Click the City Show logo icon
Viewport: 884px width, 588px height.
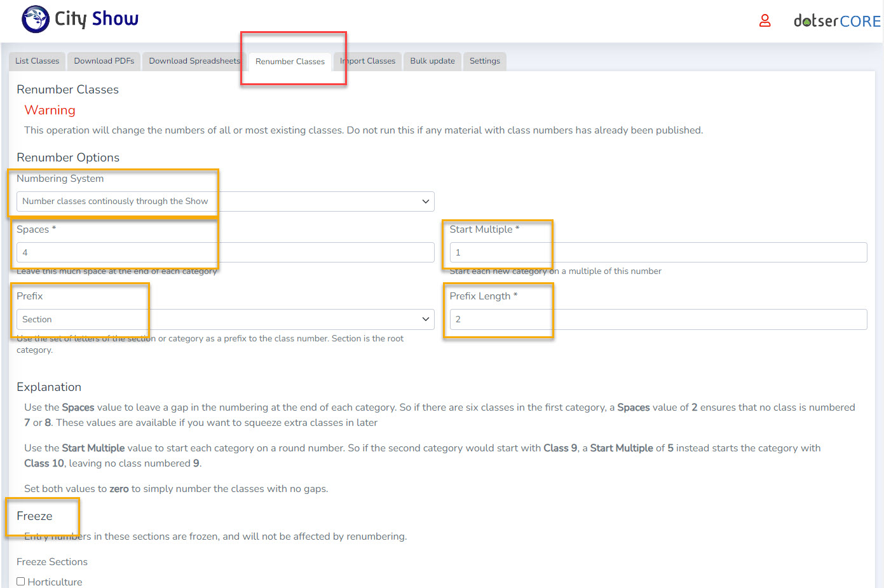[35, 19]
